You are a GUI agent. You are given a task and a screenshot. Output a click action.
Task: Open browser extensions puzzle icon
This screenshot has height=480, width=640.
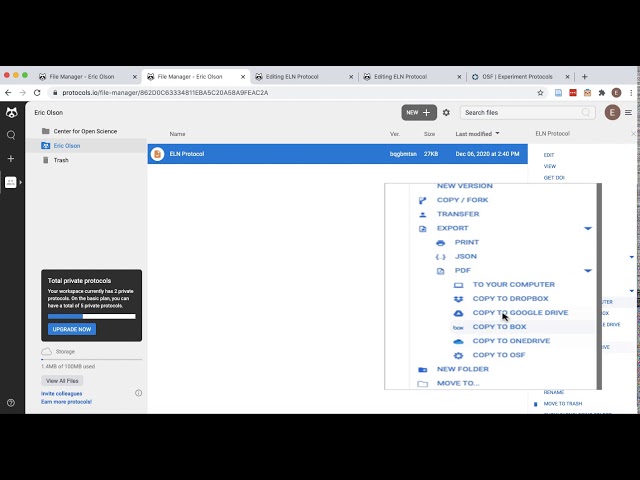[x=602, y=93]
